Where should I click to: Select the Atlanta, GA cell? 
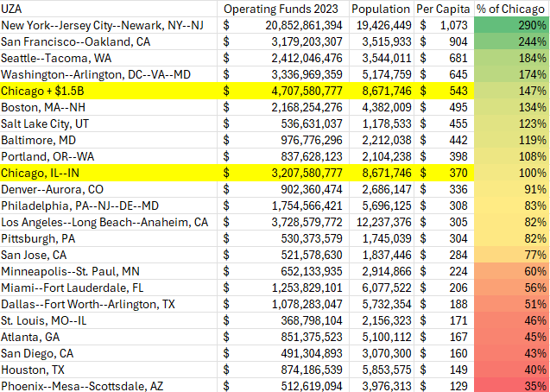109,337
